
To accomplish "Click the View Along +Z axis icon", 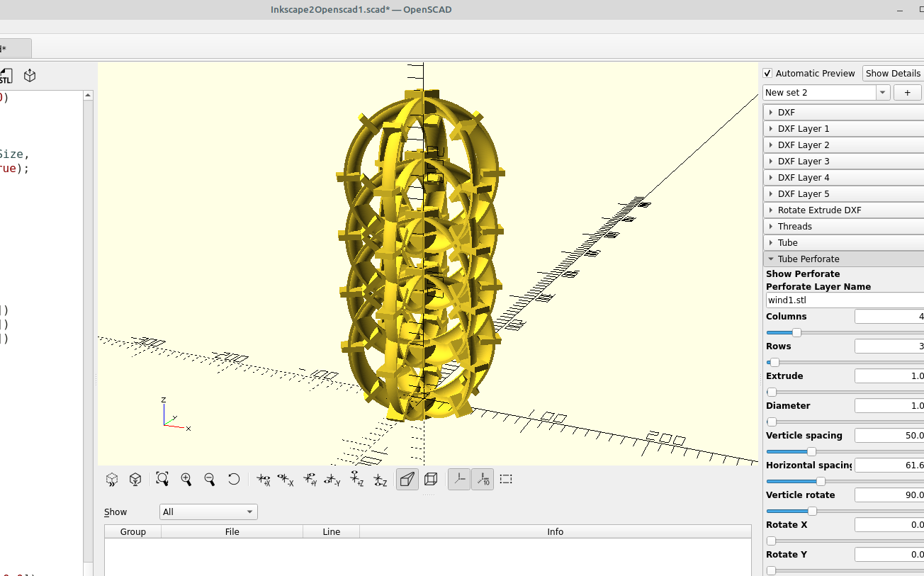I will (x=356, y=480).
